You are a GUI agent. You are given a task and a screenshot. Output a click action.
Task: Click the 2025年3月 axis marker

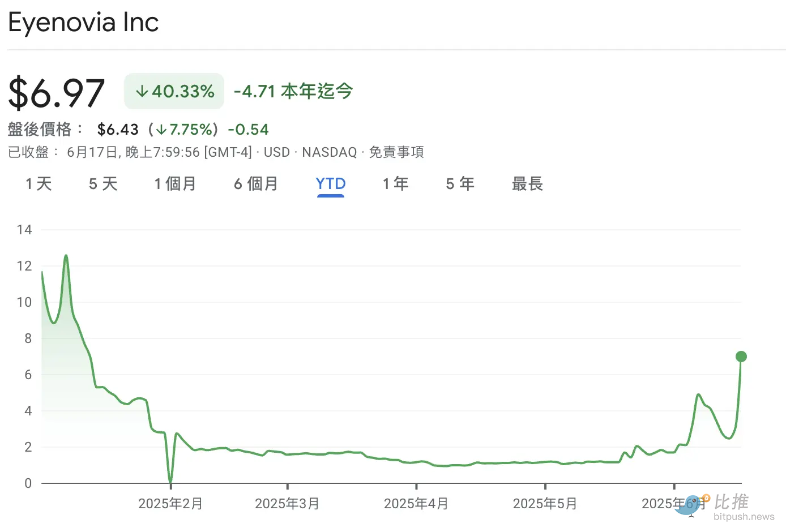click(287, 503)
